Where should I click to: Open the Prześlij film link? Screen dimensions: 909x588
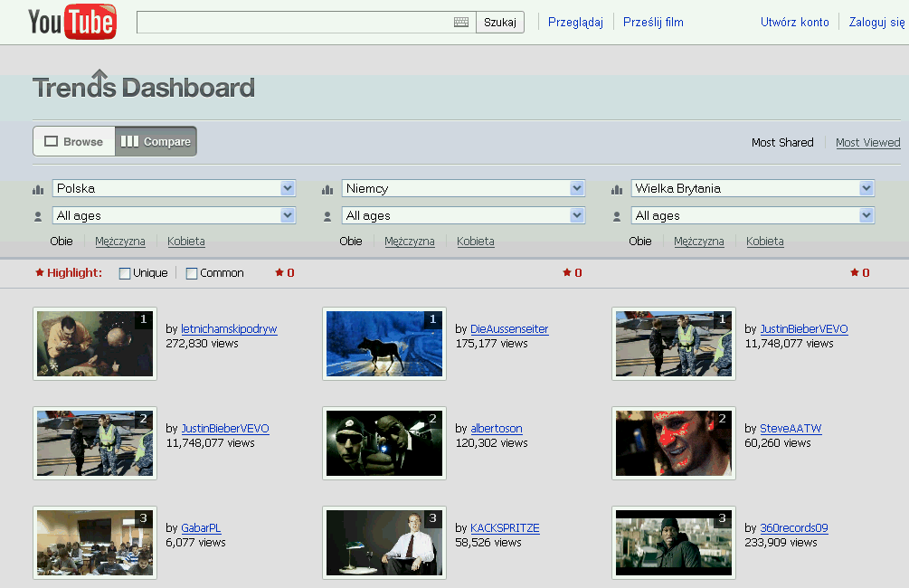pos(653,22)
